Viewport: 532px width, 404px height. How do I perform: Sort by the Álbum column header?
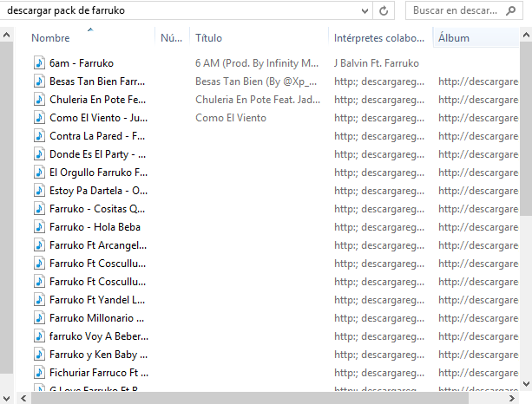(454, 38)
